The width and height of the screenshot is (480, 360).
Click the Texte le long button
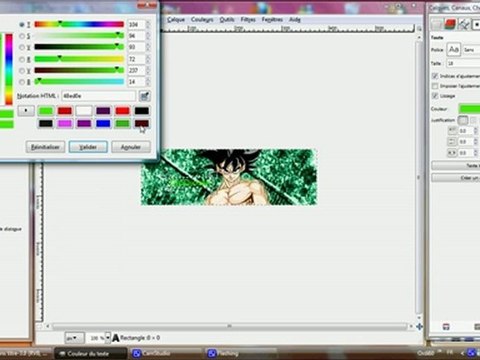[456, 166]
